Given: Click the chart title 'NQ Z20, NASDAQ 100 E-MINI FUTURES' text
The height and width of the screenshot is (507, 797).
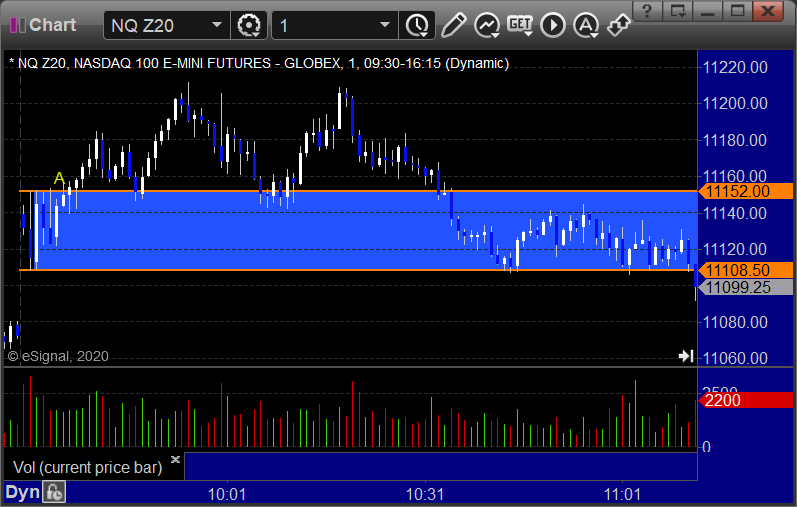Looking at the screenshot, I should (x=144, y=64).
